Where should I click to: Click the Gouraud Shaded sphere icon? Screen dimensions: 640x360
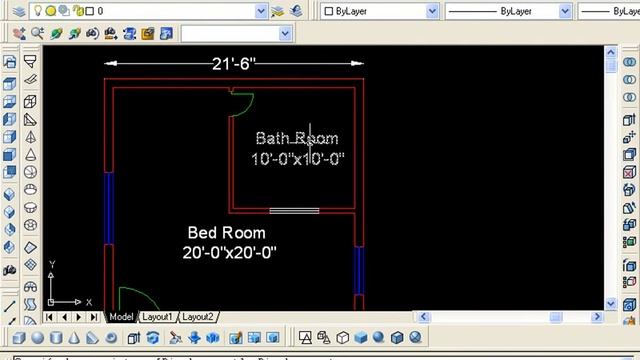(x=379, y=338)
